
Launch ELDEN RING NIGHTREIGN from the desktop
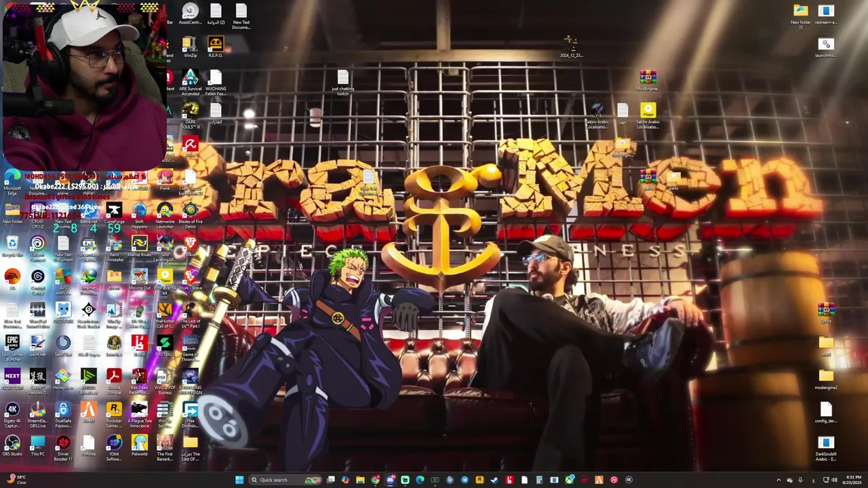pos(191,380)
